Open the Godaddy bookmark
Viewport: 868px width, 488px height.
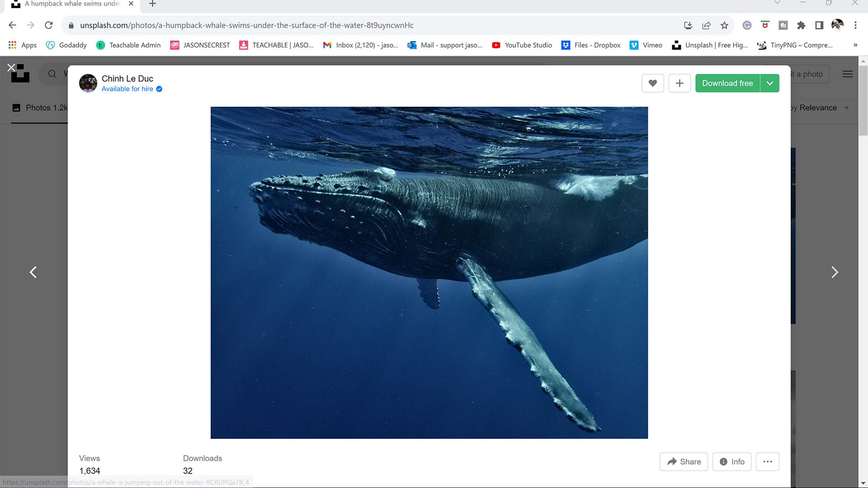(66, 45)
